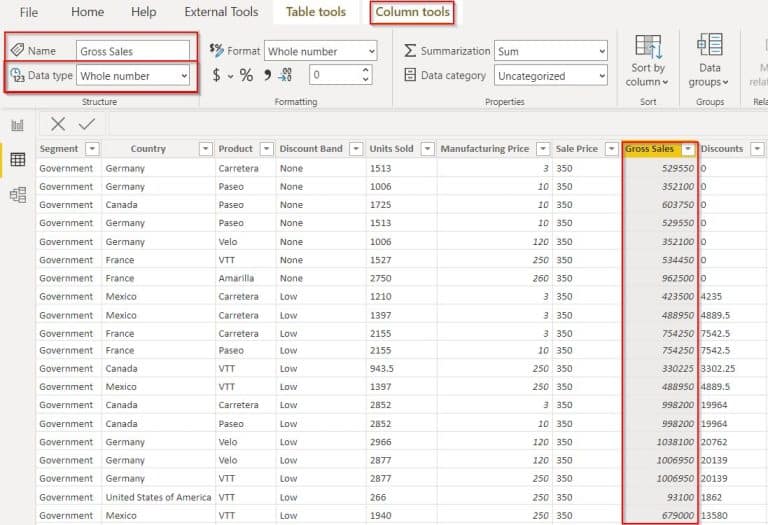This screenshot has height=525, width=768.
Task: Open Discounts column filter dropdown
Action: point(757,148)
